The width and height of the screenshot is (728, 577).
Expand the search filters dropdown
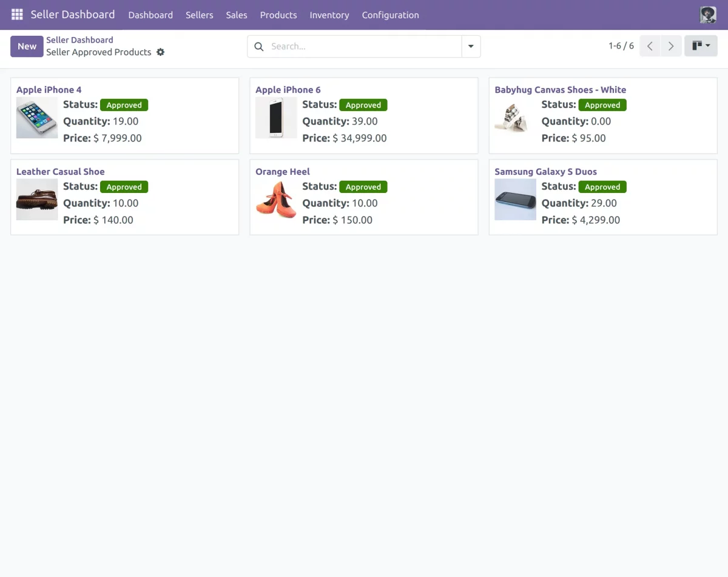471,46
